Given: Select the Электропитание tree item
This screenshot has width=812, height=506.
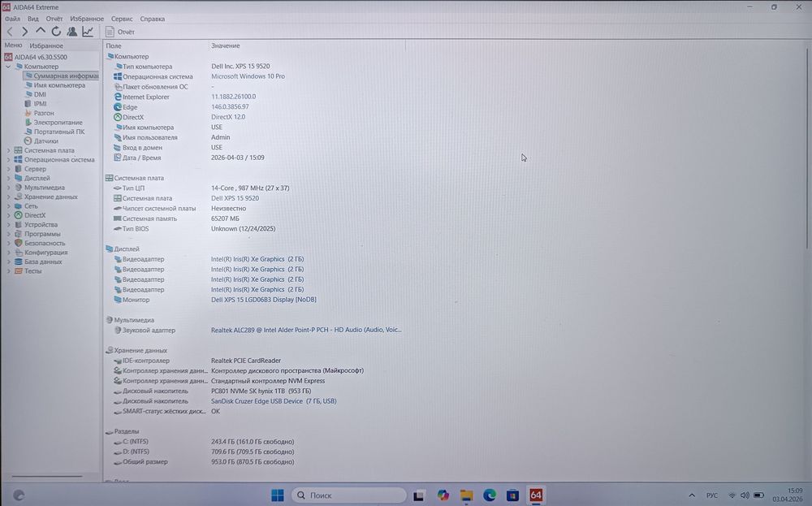Looking at the screenshot, I should coord(54,122).
